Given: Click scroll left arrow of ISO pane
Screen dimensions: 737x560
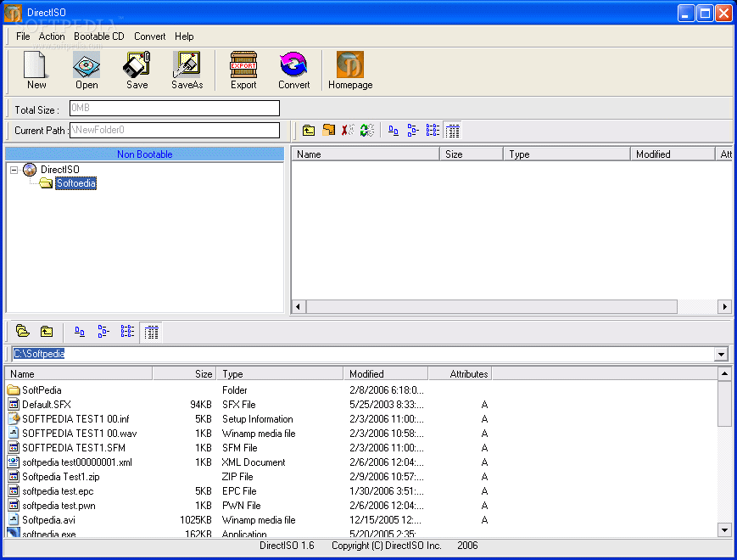Looking at the screenshot, I should tap(298, 306).
